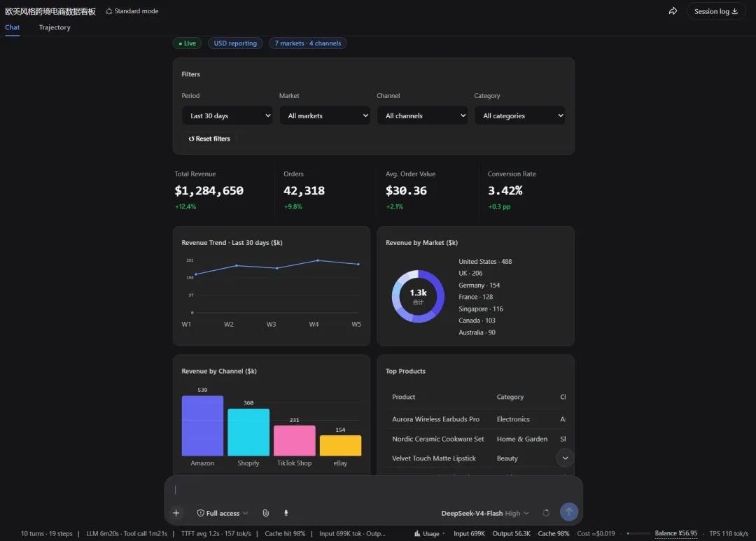756x541 pixels.
Task: Toggle Standard mode indicator
Action: click(x=132, y=11)
